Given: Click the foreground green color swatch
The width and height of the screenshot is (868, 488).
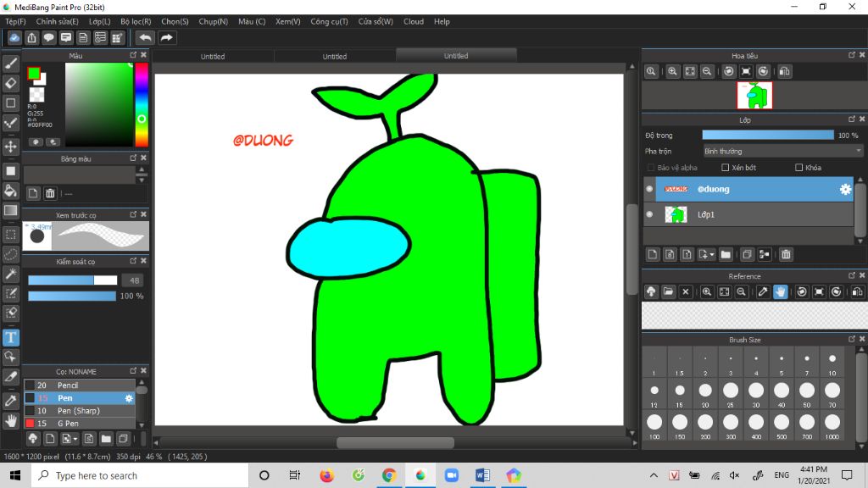Looking at the screenshot, I should click(x=34, y=73).
